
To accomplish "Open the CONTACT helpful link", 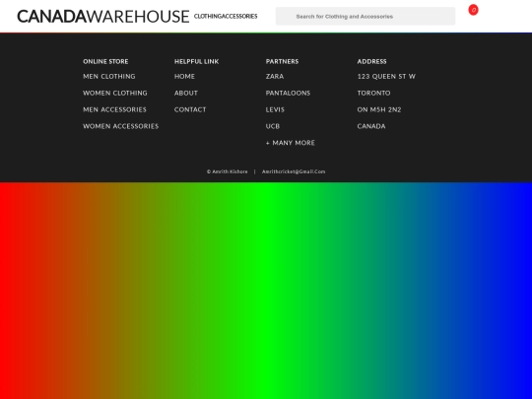I will click(x=190, y=109).
